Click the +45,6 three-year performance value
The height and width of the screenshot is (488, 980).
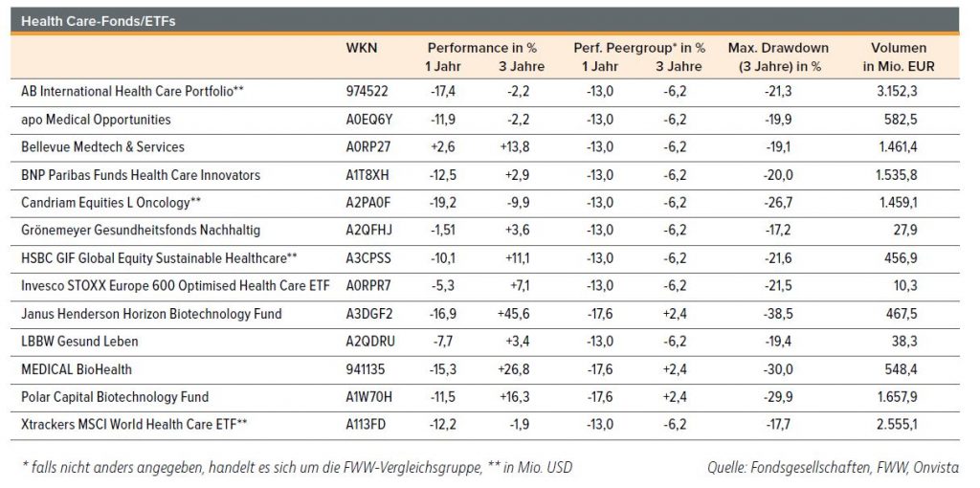(x=521, y=314)
